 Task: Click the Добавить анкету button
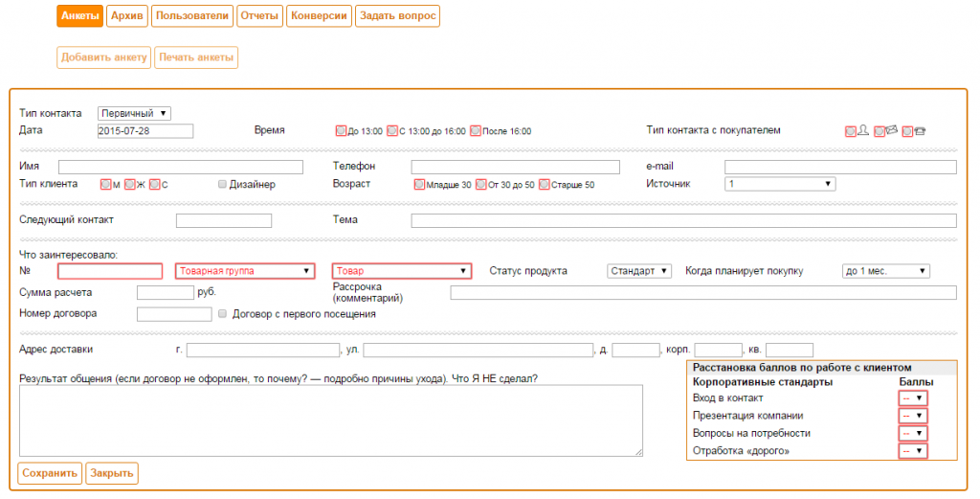point(103,57)
